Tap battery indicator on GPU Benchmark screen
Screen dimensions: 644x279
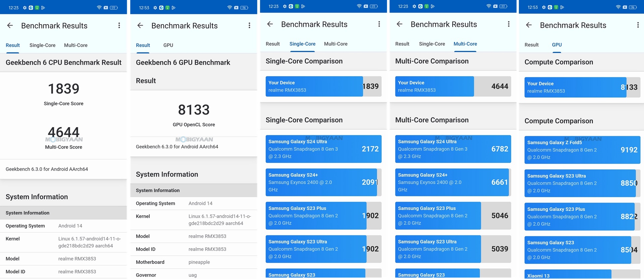244,7
